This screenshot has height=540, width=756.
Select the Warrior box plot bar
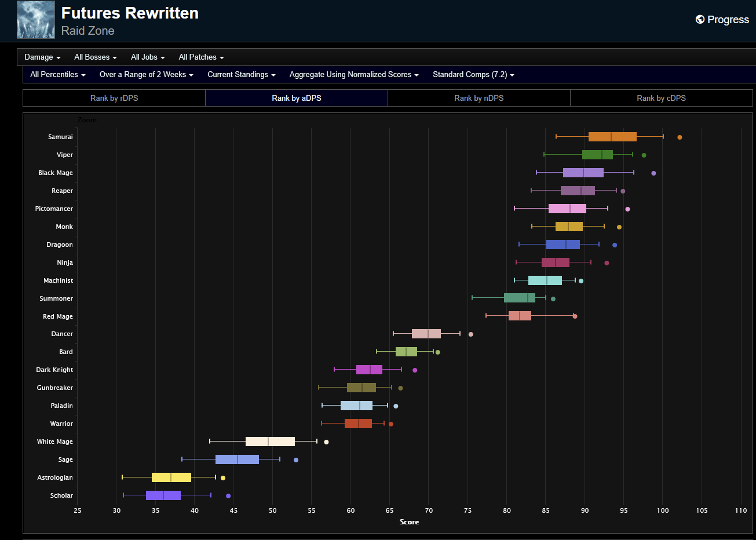coord(358,424)
